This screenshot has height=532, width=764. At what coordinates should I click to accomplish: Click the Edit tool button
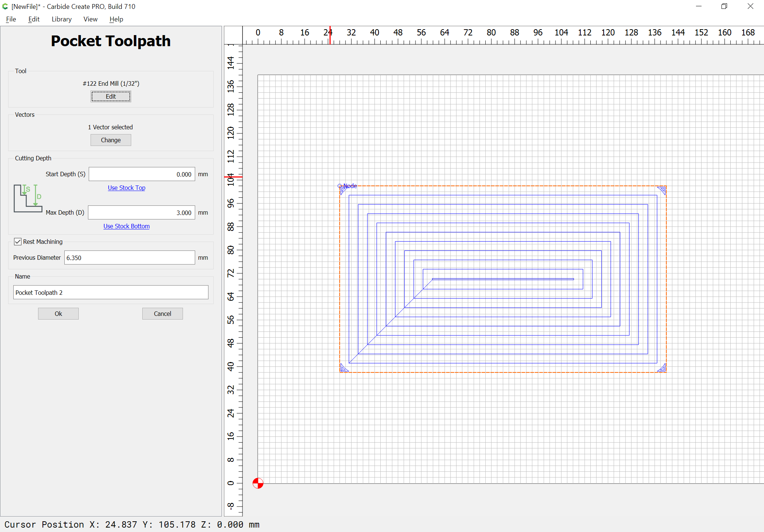click(111, 96)
